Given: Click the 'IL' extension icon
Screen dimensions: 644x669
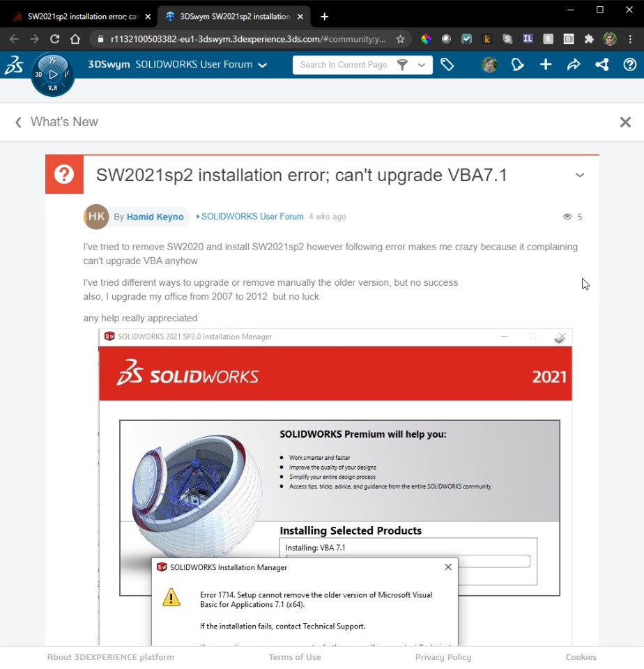Looking at the screenshot, I should click(528, 39).
